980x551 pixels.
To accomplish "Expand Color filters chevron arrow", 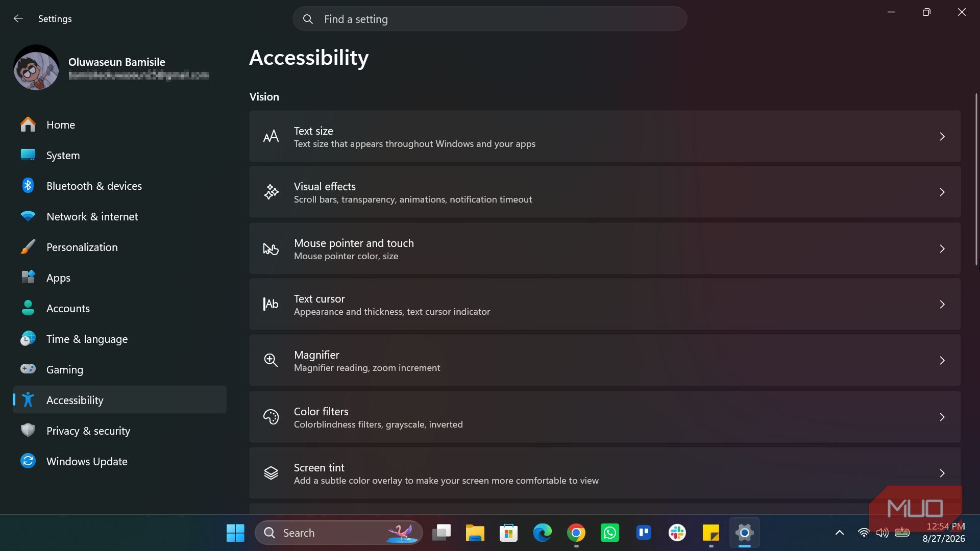I will click(x=942, y=417).
